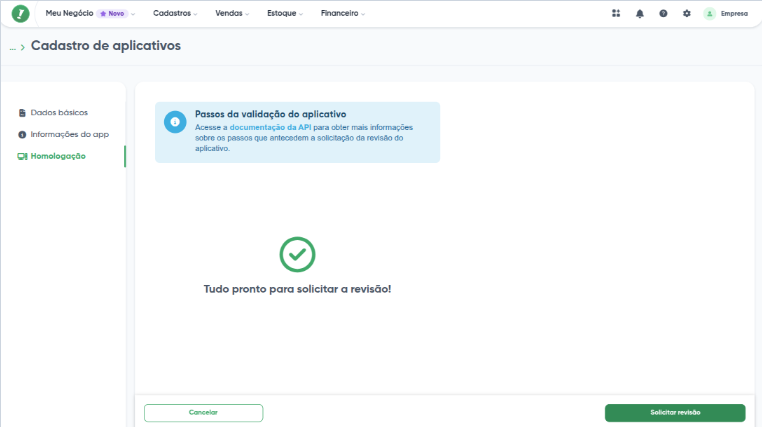Click the green checkmark circle icon
This screenshot has height=427, width=762.
coord(297,254)
